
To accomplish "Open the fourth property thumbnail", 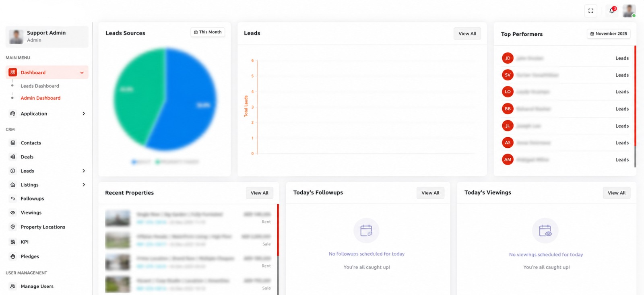I will tap(118, 285).
